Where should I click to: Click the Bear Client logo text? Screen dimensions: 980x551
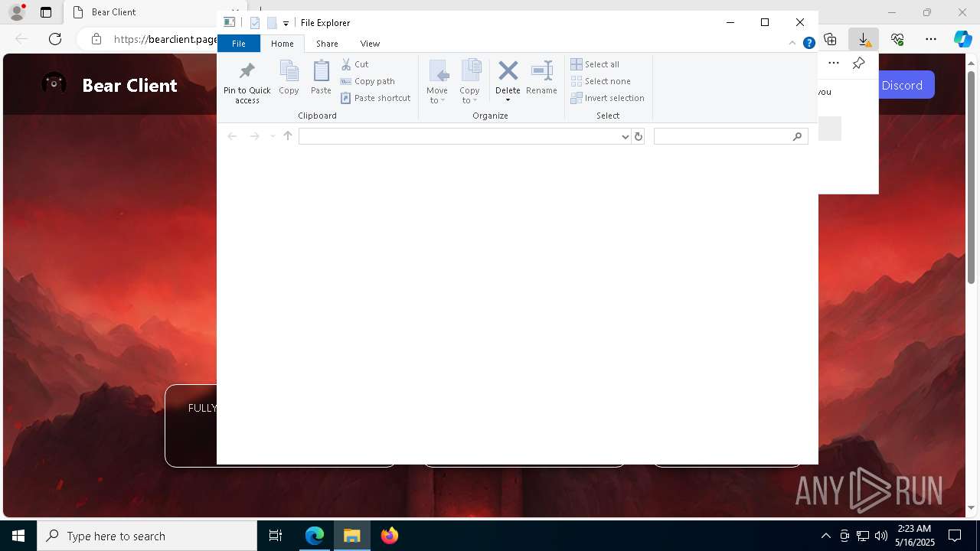tap(129, 85)
